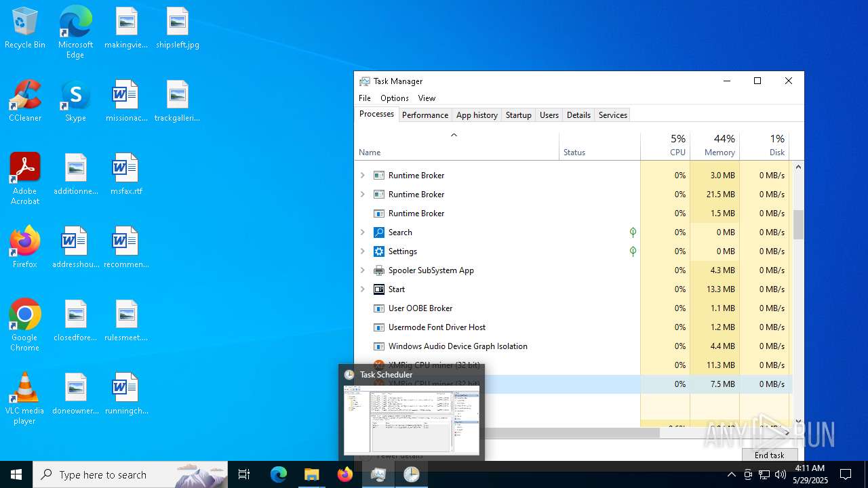Expand the Start process group
Image resolution: width=868 pixels, height=488 pixels.
coord(362,289)
